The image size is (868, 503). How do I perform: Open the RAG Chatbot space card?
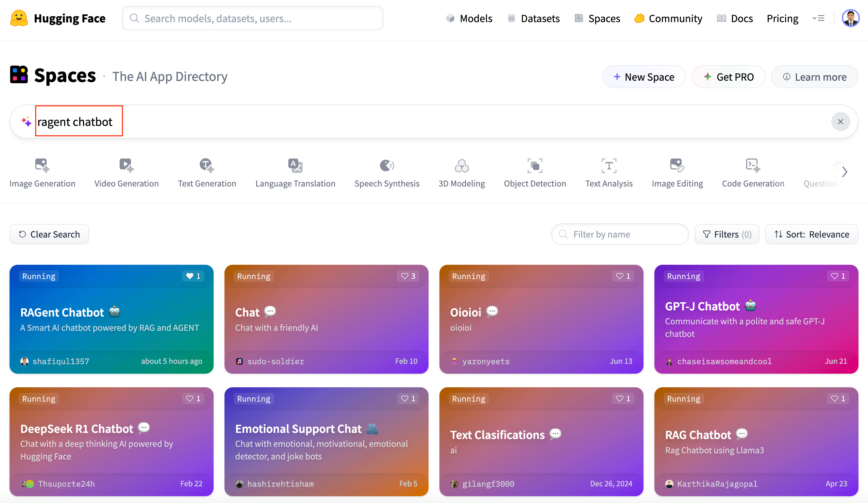(x=756, y=442)
